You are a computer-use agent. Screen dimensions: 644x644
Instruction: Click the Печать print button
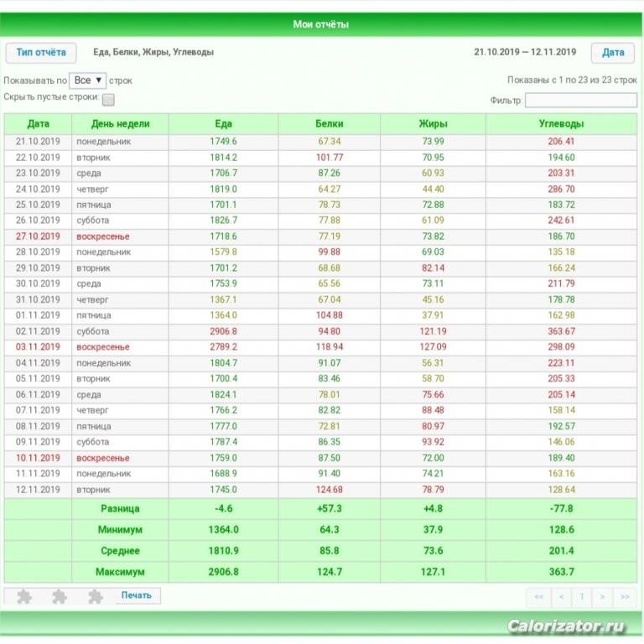click(137, 595)
